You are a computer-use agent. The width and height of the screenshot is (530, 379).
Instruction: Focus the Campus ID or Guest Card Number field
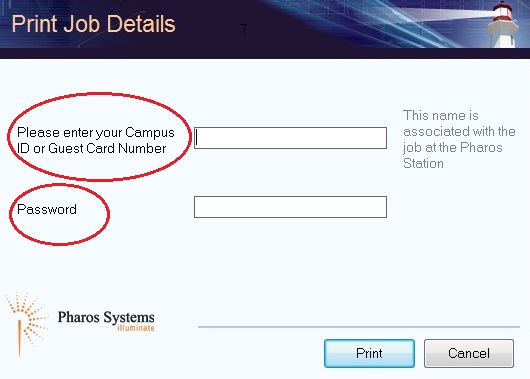point(290,138)
